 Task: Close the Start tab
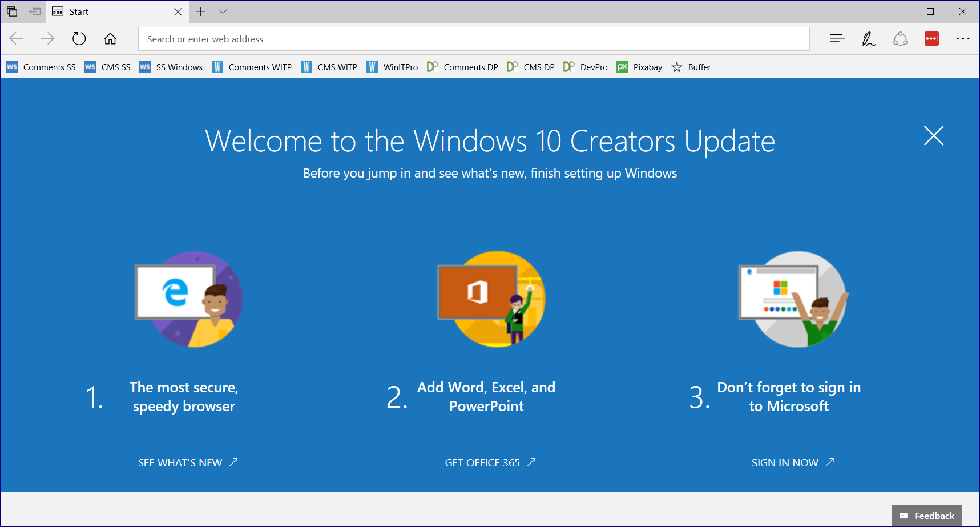click(178, 11)
